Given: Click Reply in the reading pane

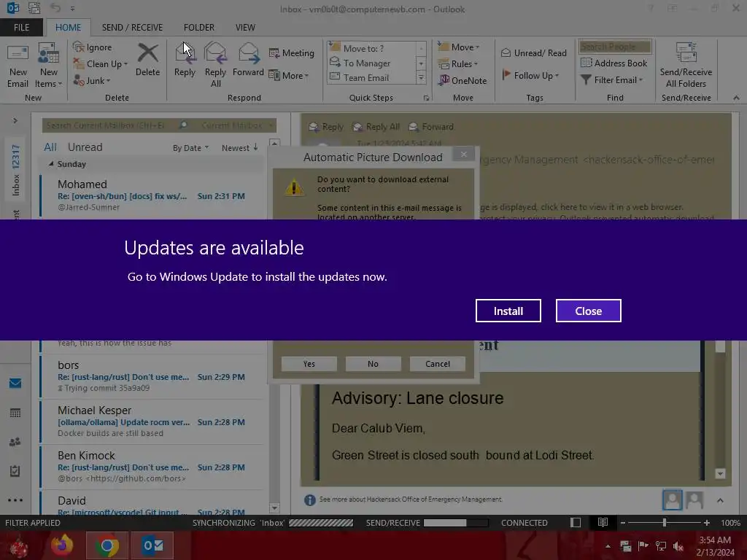Looking at the screenshot, I should 326,127.
